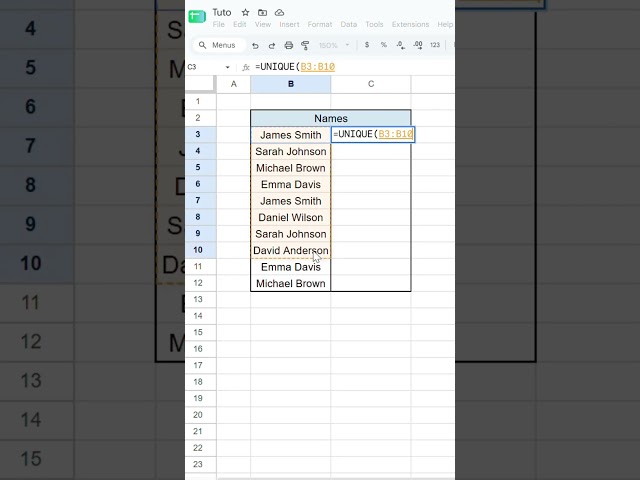Open the File menu
This screenshot has height=480, width=640.
(x=218, y=24)
